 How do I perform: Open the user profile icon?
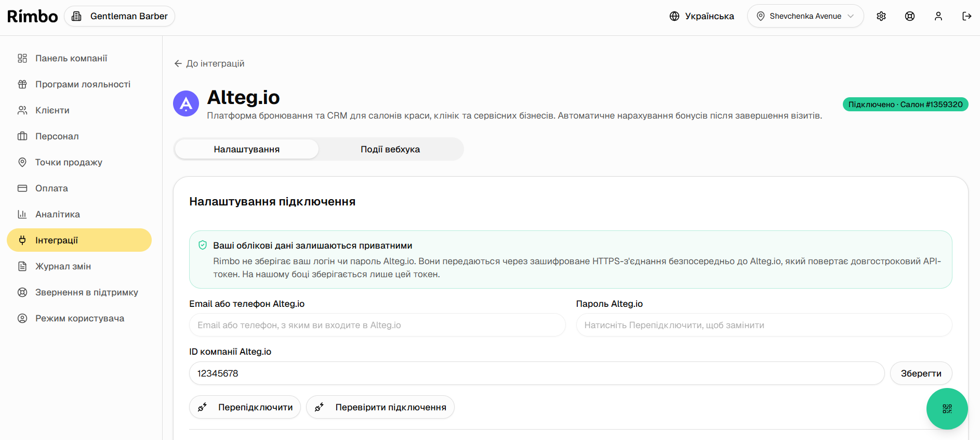[938, 16]
